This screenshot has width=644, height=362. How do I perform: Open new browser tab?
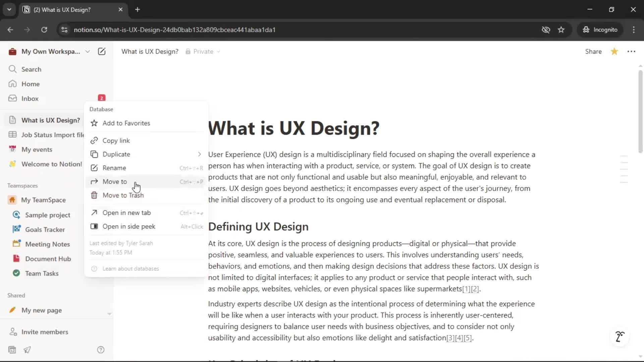pos(138,9)
